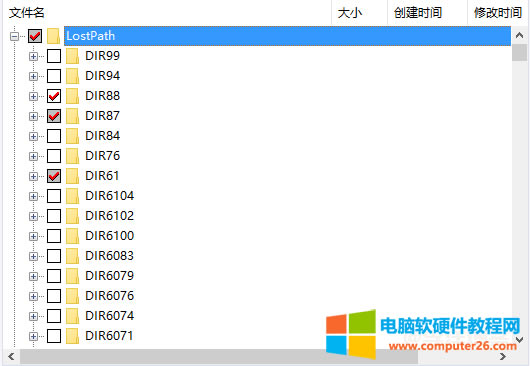Click the DIR84 folder icon

[72, 136]
